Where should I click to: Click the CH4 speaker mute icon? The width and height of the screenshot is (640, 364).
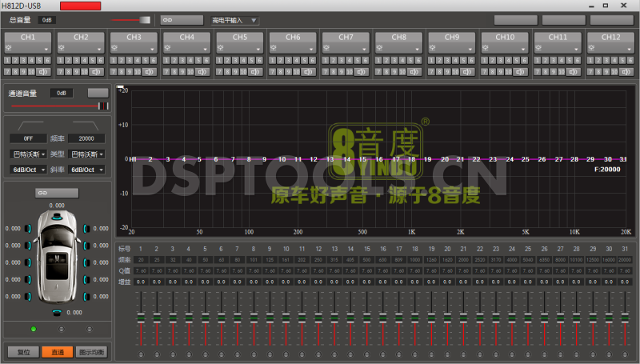203,71
